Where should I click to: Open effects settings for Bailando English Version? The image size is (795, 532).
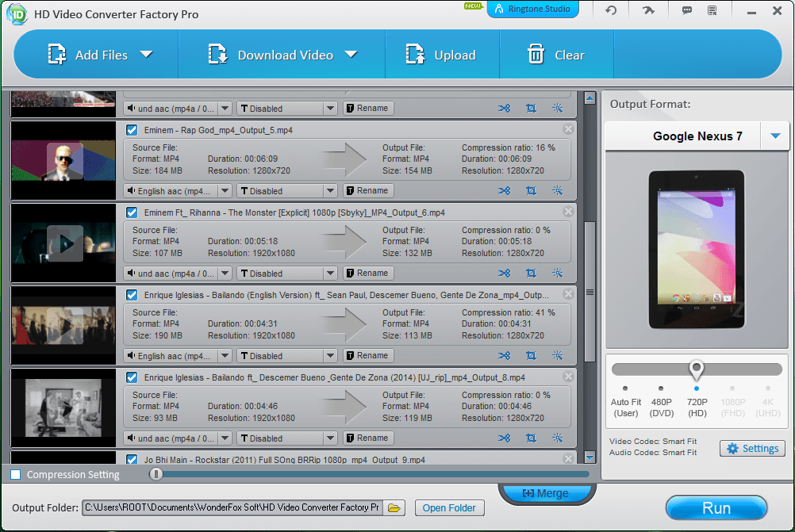[x=557, y=355]
